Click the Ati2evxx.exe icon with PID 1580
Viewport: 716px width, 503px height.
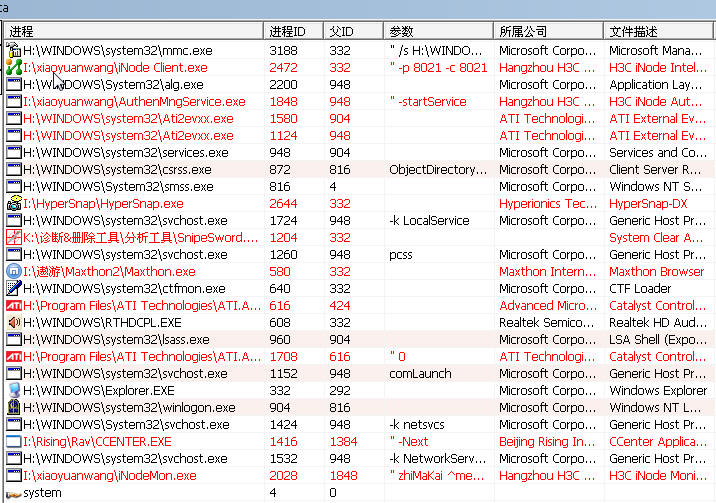14,119
